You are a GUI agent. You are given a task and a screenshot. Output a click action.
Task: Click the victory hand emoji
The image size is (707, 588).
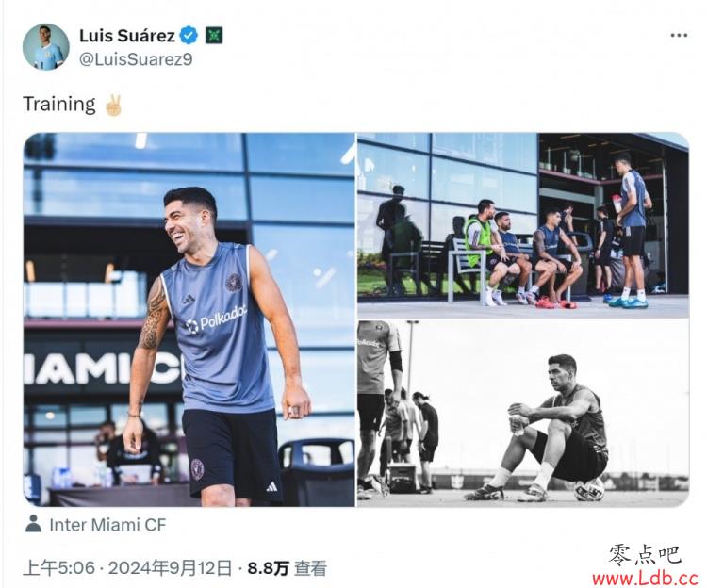coord(113,105)
